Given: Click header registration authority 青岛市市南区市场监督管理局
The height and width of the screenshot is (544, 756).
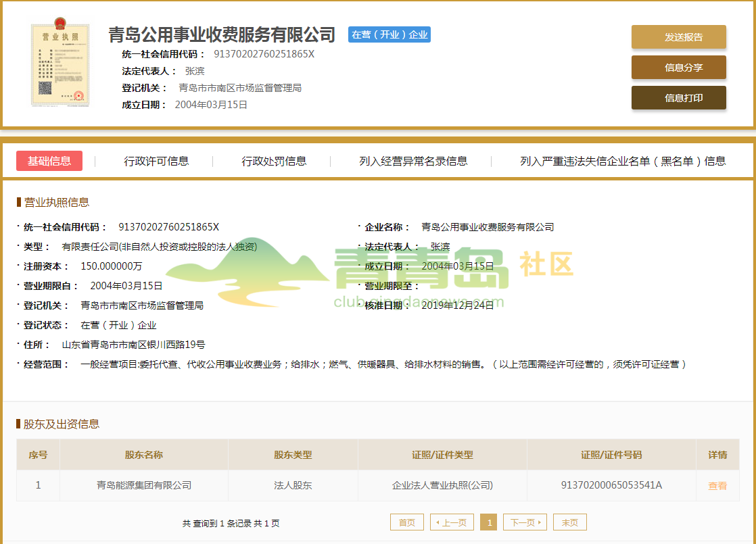Looking at the screenshot, I should coord(240,88).
